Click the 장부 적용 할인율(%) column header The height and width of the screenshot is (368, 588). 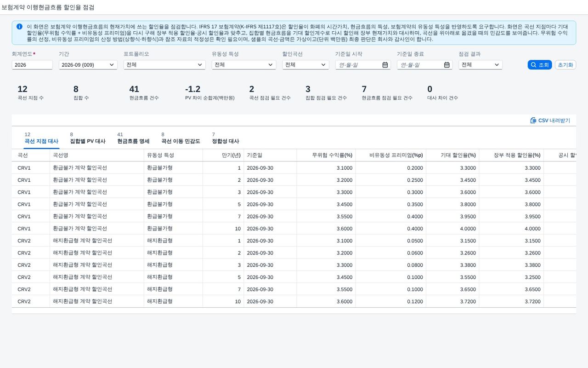pos(511,155)
